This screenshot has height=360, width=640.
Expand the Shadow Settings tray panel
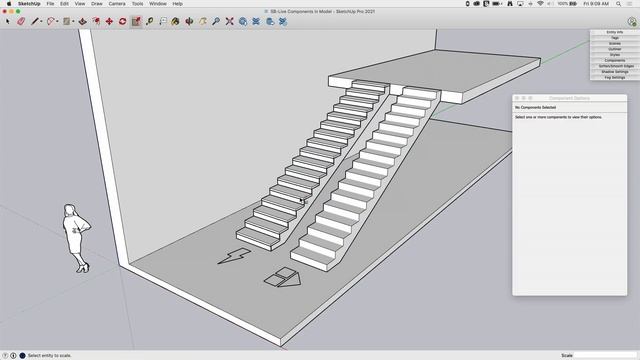coord(615,72)
